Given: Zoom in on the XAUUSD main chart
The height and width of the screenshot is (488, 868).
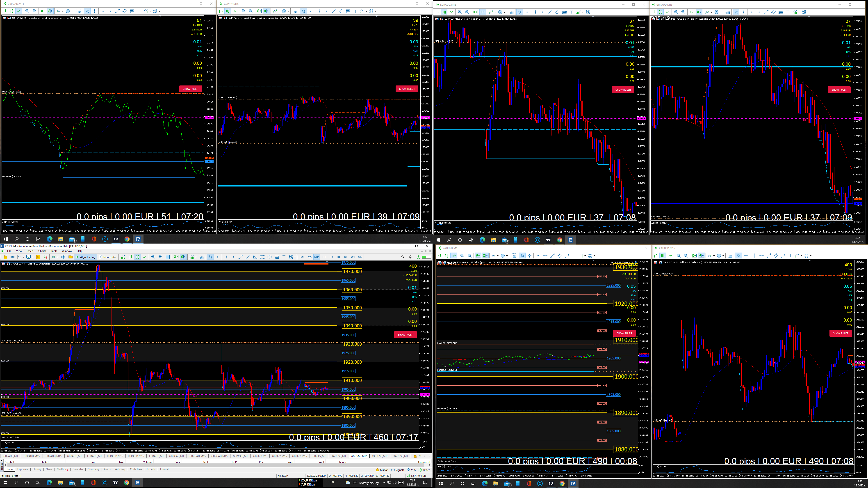Looking at the screenshot, I should 153,257.
